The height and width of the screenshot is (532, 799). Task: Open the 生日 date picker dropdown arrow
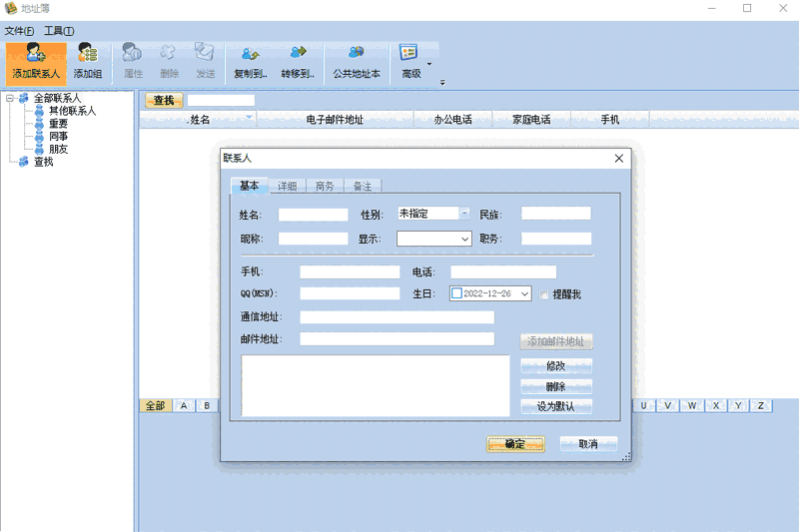pyautogui.click(x=524, y=294)
